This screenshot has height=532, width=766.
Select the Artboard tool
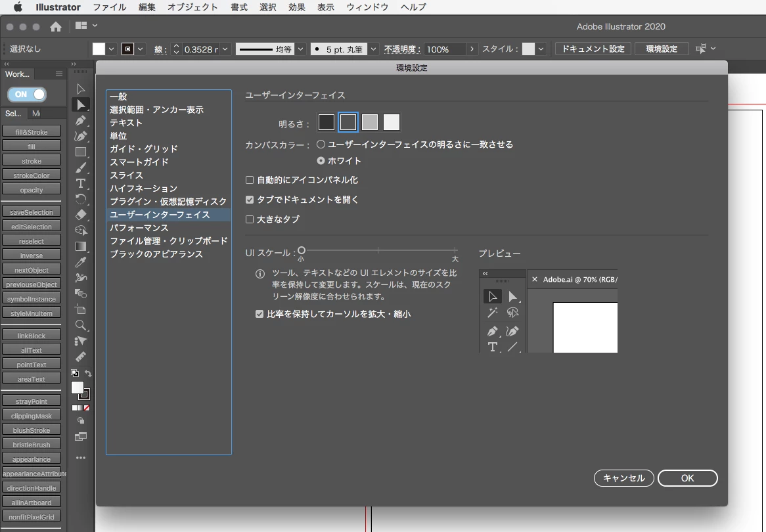pyautogui.click(x=81, y=309)
